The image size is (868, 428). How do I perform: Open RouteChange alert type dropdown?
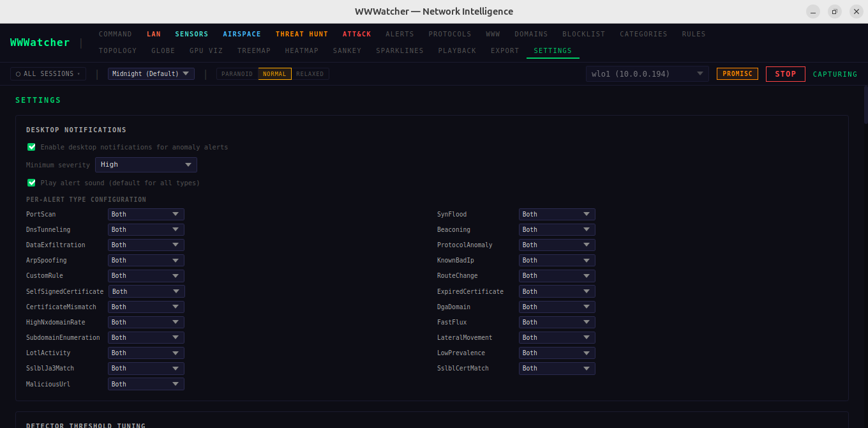coord(557,275)
